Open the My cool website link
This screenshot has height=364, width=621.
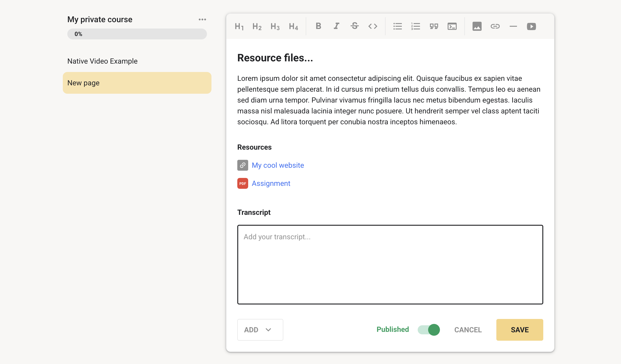pyautogui.click(x=278, y=165)
